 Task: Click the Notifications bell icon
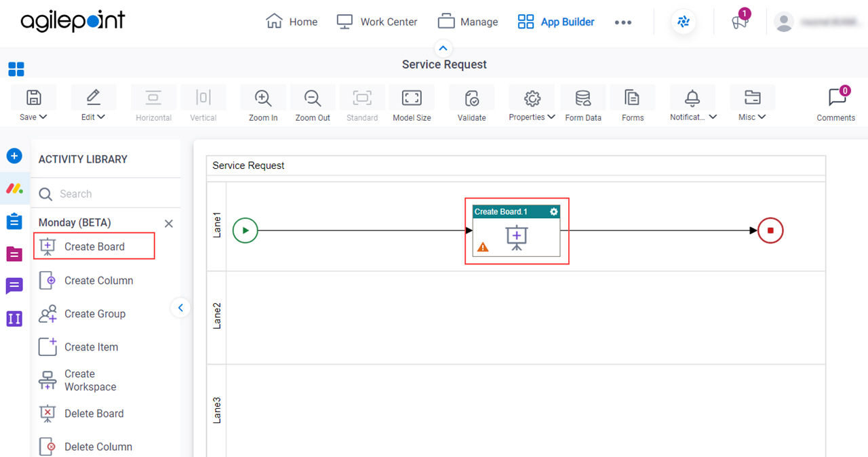(692, 98)
